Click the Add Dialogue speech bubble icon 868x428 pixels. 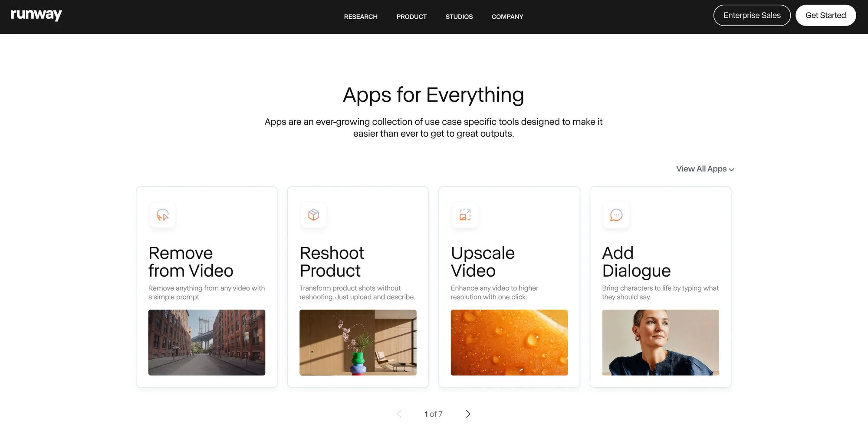(616, 215)
